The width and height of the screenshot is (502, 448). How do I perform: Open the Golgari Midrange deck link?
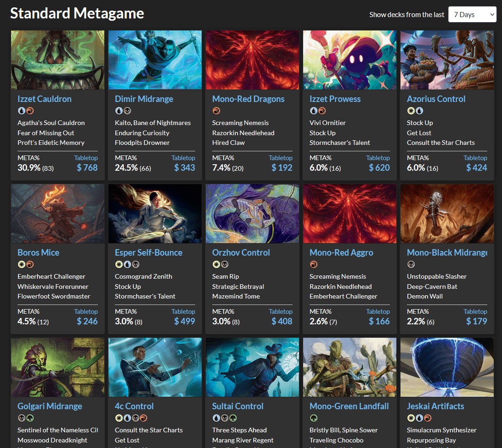click(x=50, y=406)
